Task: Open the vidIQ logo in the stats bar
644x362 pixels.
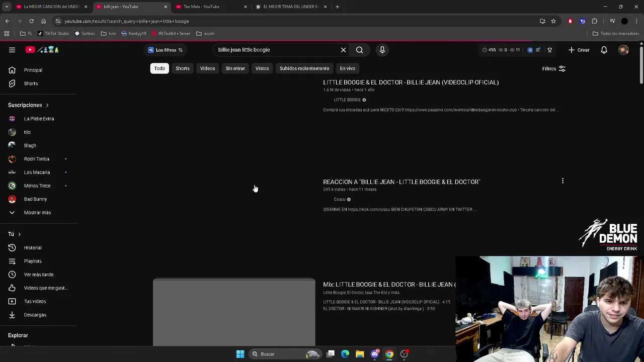Action: click(530, 50)
